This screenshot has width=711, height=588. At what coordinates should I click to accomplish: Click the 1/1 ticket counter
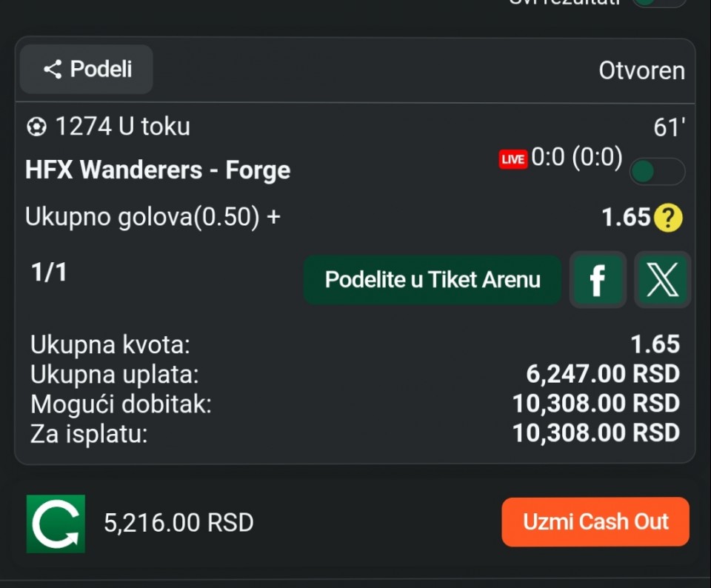pos(49,273)
